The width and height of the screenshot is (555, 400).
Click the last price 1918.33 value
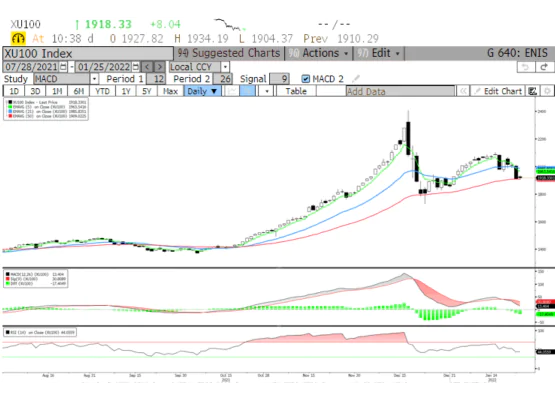[x=108, y=24]
